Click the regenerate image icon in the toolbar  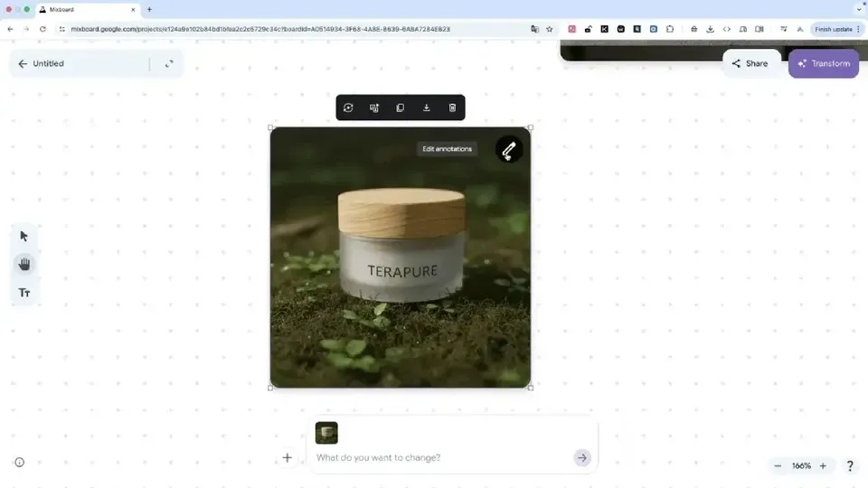click(x=348, y=108)
